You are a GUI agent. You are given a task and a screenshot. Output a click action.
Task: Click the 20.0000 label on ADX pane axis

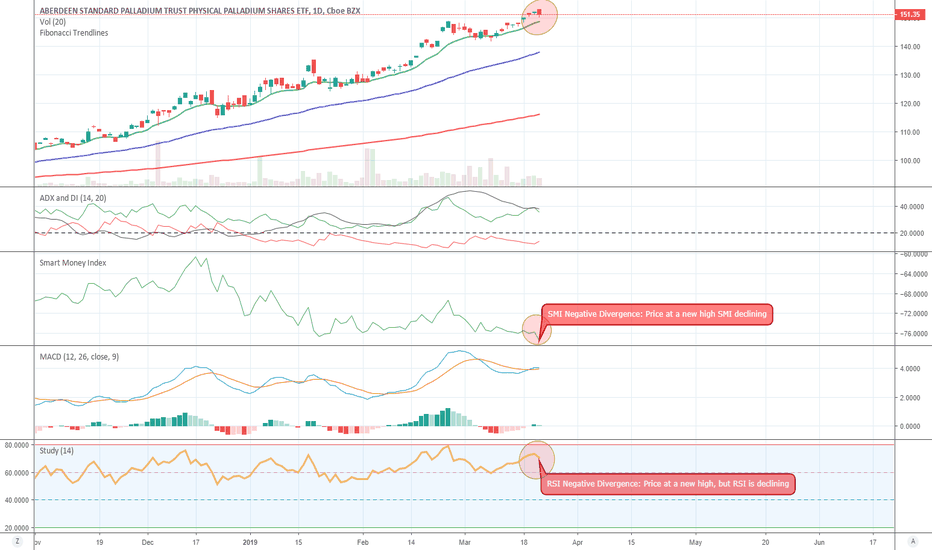click(x=912, y=233)
